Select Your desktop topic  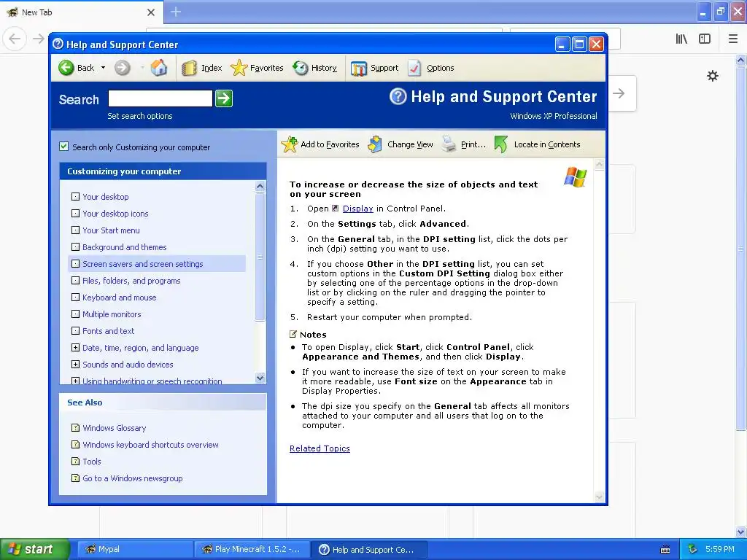(x=105, y=197)
